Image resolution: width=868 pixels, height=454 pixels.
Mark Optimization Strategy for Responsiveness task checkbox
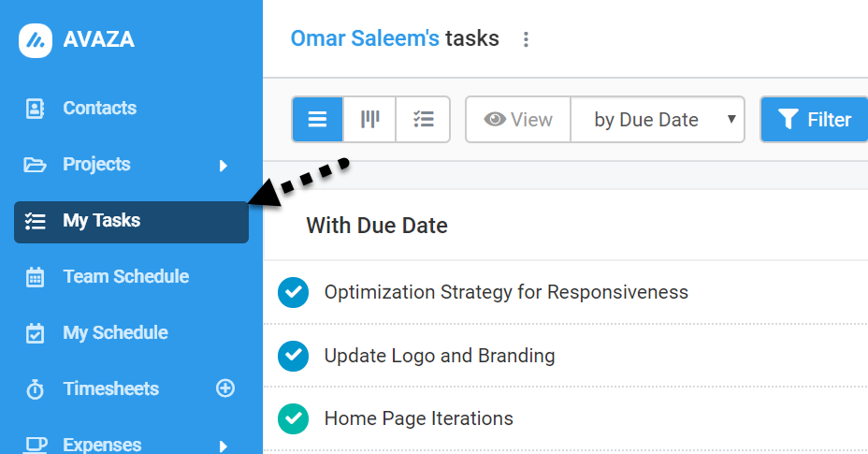point(294,292)
